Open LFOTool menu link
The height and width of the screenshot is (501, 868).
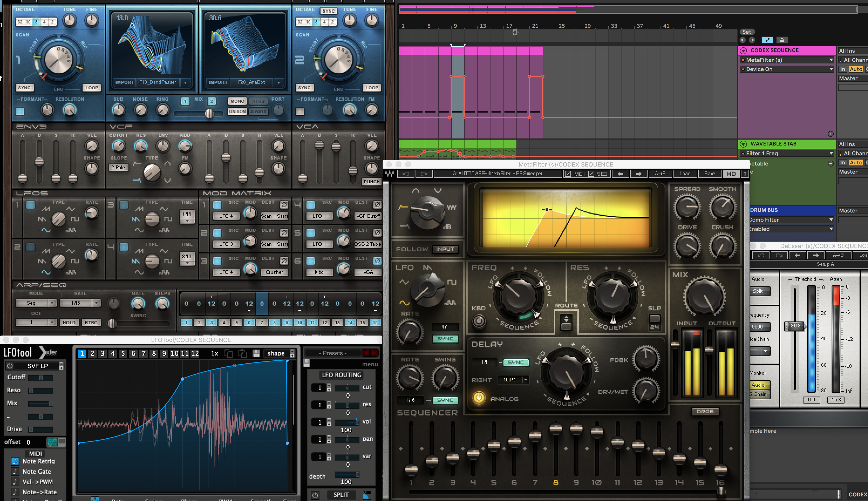pyautogui.click(x=370, y=364)
